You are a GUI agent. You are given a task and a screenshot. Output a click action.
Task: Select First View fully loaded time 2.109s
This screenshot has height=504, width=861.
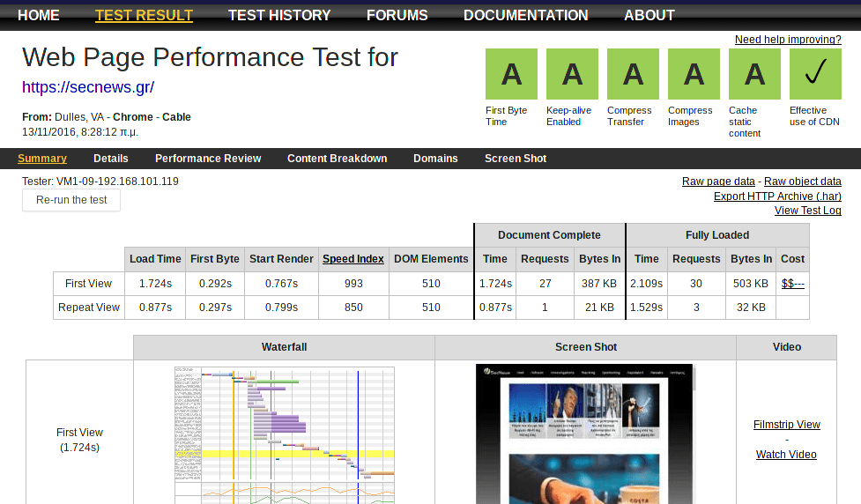pos(646,284)
